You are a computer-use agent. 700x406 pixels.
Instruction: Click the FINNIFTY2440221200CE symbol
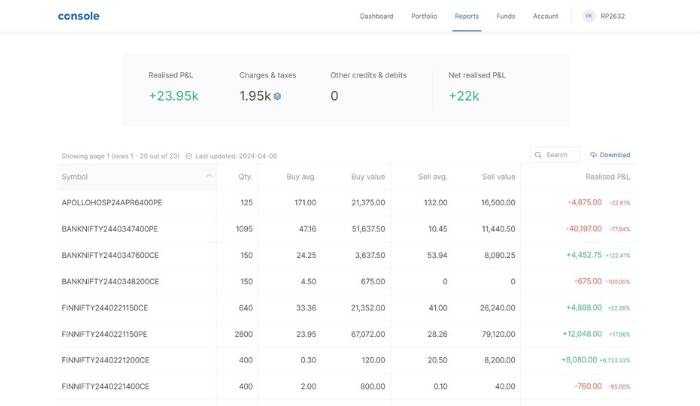105,360
